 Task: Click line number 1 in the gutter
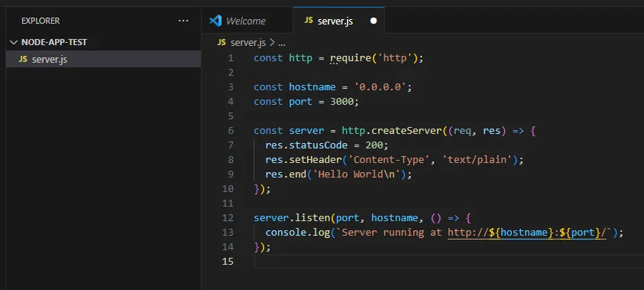click(231, 58)
